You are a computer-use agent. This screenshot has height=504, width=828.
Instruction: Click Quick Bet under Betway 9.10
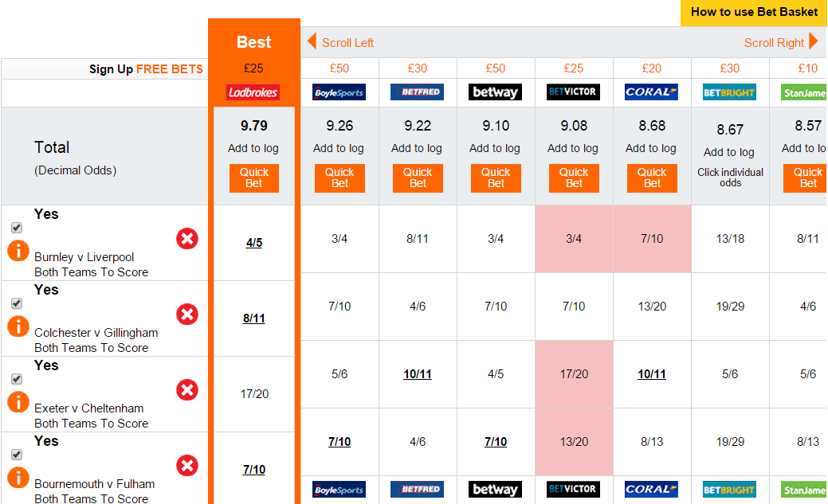[x=496, y=178]
